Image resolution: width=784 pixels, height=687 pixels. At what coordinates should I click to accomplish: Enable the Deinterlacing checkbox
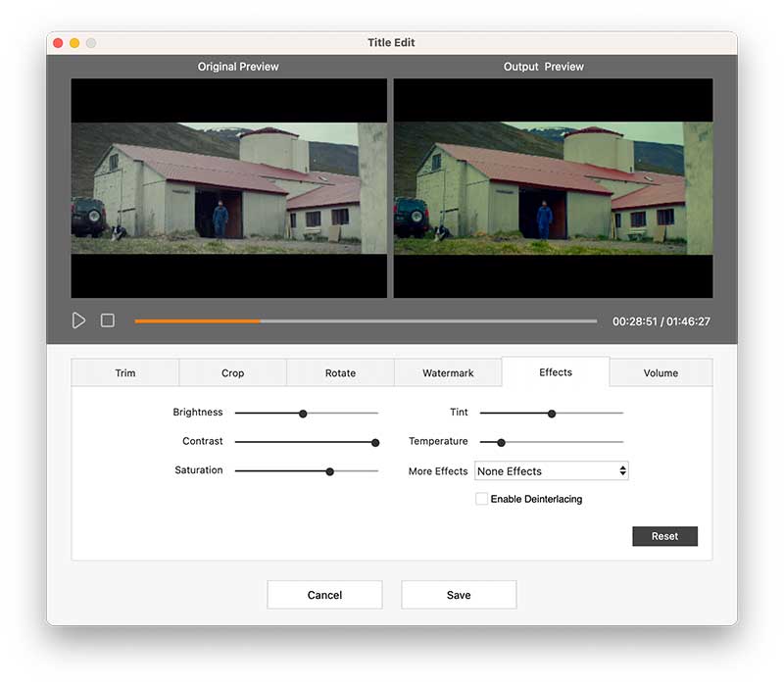(481, 499)
